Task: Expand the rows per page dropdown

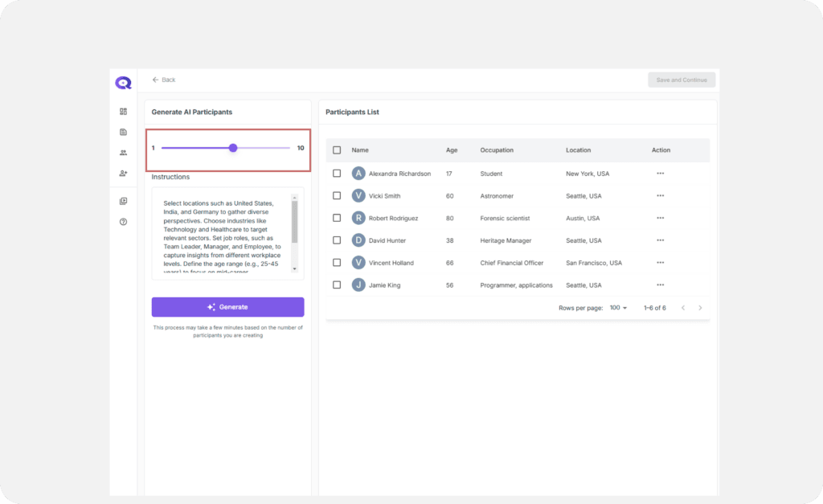Action: 618,308
